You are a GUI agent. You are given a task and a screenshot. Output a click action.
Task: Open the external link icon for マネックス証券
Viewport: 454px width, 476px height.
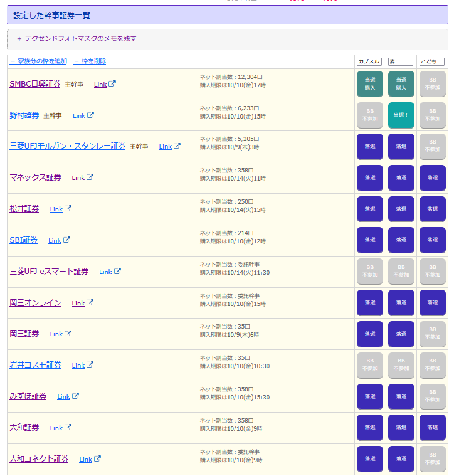click(90, 177)
